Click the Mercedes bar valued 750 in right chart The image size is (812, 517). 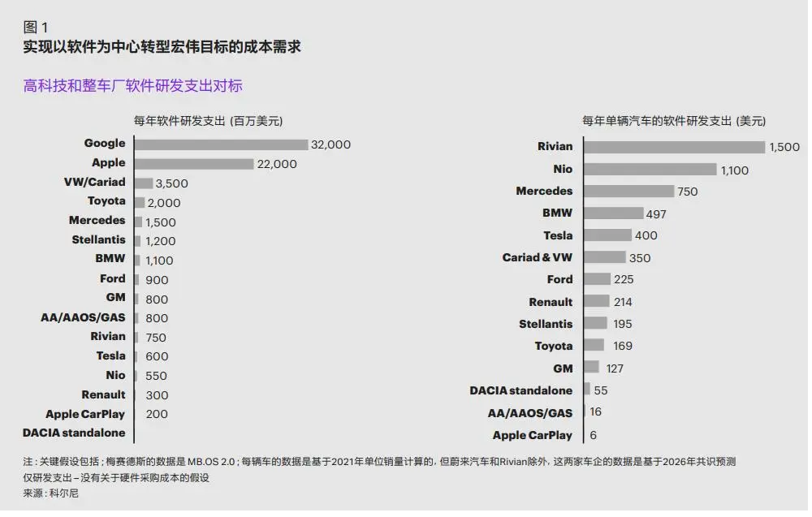[629, 192]
